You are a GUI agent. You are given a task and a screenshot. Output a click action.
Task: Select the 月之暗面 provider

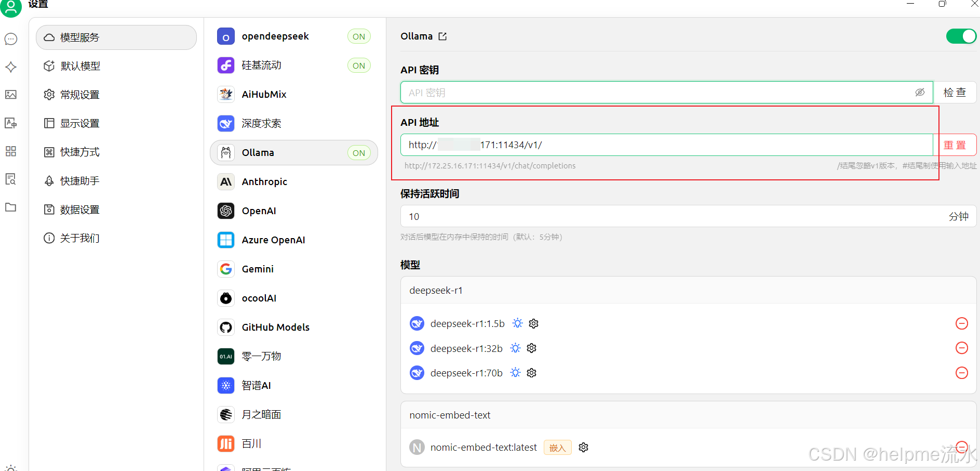pyautogui.click(x=294, y=415)
